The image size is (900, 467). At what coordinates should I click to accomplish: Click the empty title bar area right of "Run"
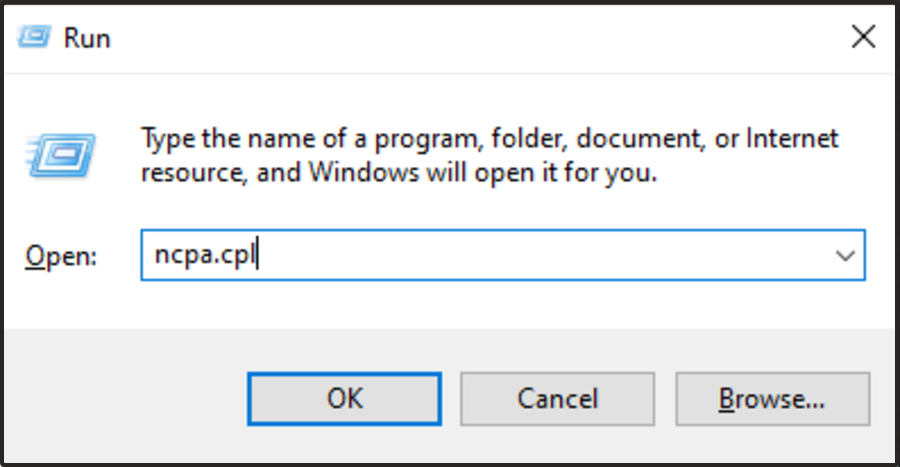(x=450, y=38)
